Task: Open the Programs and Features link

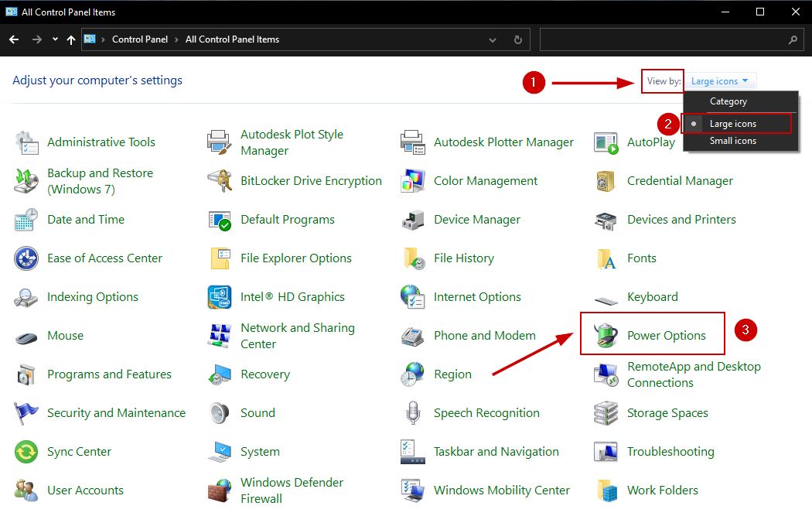Action: (109, 374)
